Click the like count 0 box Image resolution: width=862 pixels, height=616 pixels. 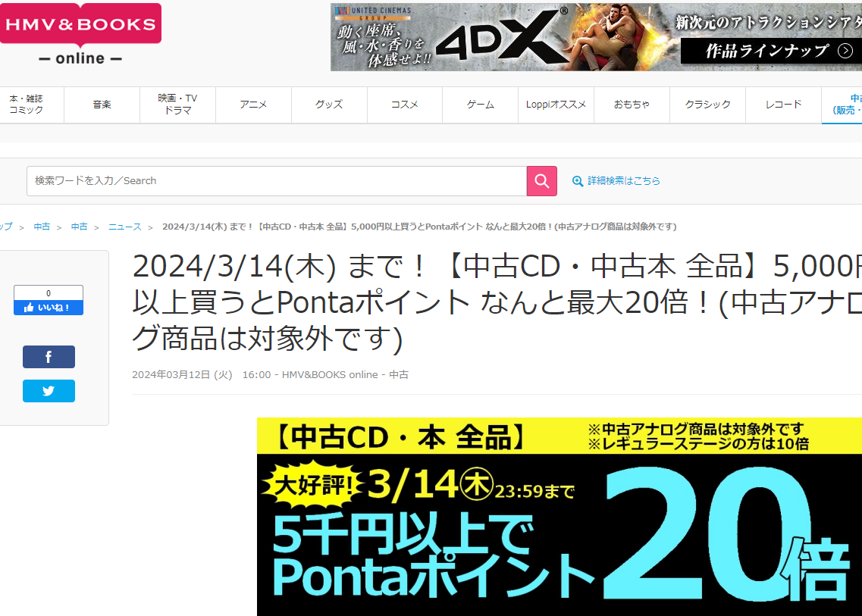point(49,293)
